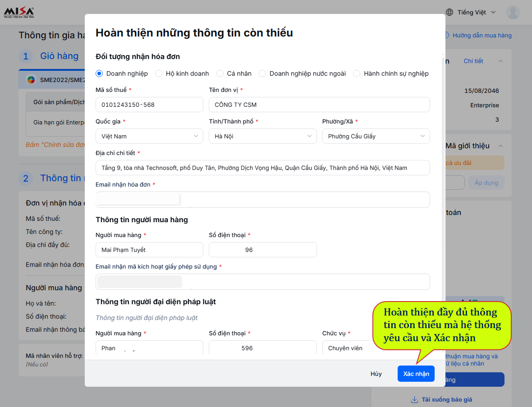
Task: Choose Doanh nghiệp nước ngoài radio option
Action: pos(262,73)
